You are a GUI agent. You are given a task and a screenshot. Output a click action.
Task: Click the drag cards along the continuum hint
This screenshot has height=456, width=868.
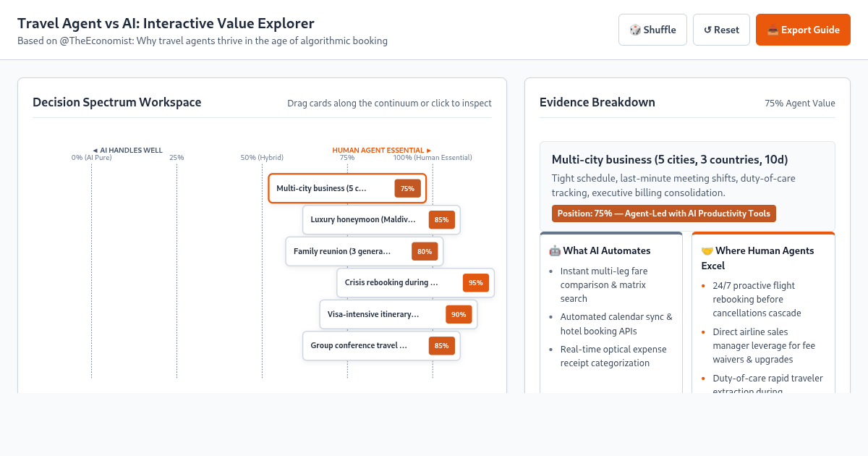click(x=389, y=103)
